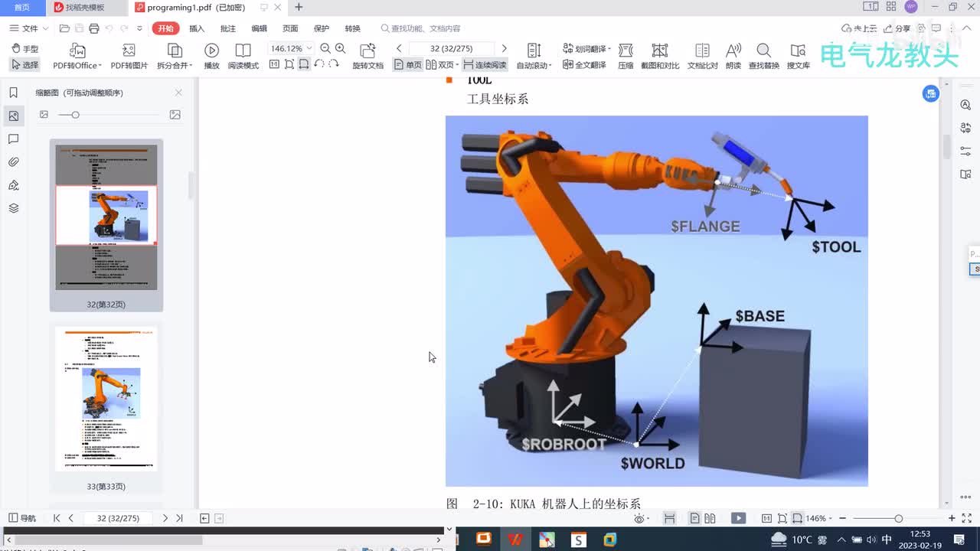
Task: Open the bookmark panel in left sidebar
Action: click(x=13, y=93)
